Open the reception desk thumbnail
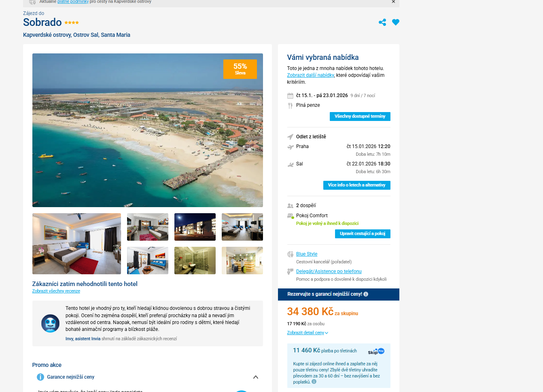This screenshot has height=392, width=543. click(x=242, y=261)
